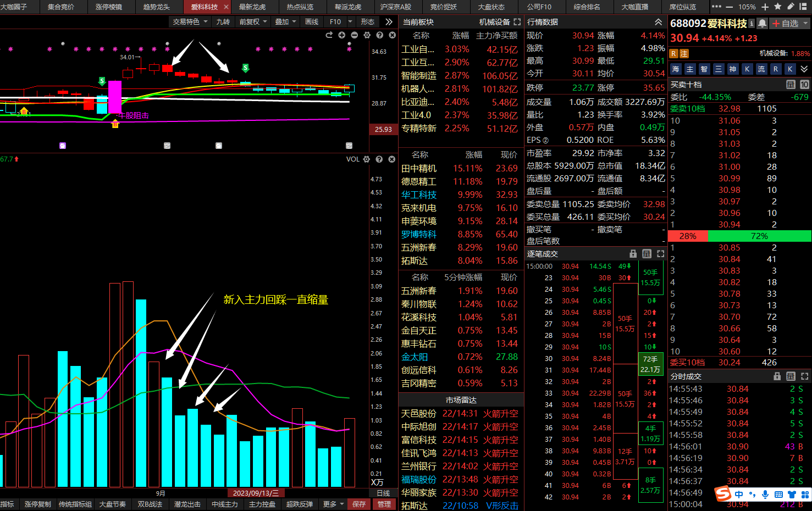The height and width of the screenshot is (511, 812).
Task: Increase zoom with plus beside 105%
Action: pos(765,7)
